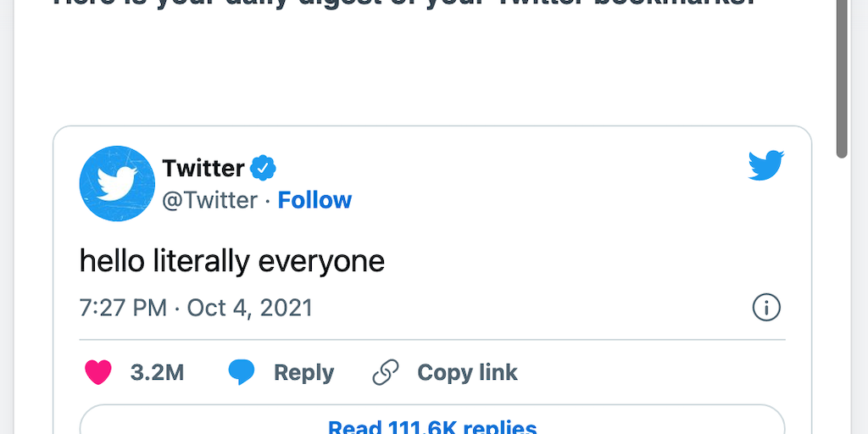Click the tweet text 'hello literally everyone'

pos(232,260)
